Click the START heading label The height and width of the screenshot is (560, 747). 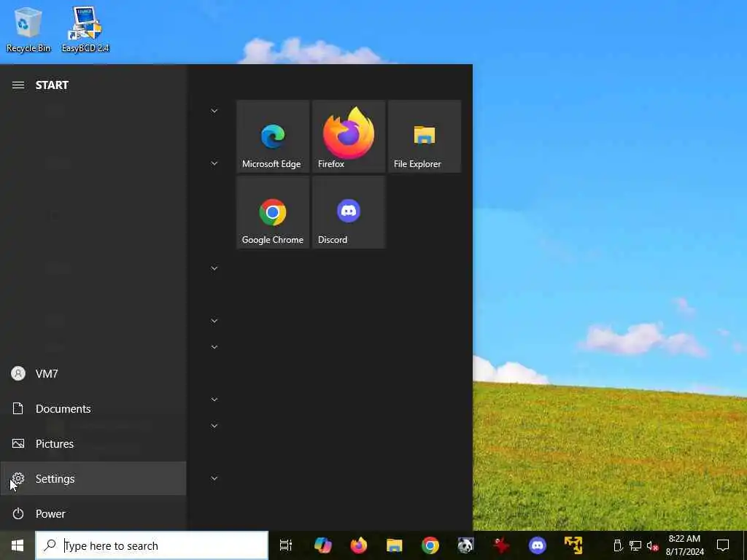click(52, 85)
